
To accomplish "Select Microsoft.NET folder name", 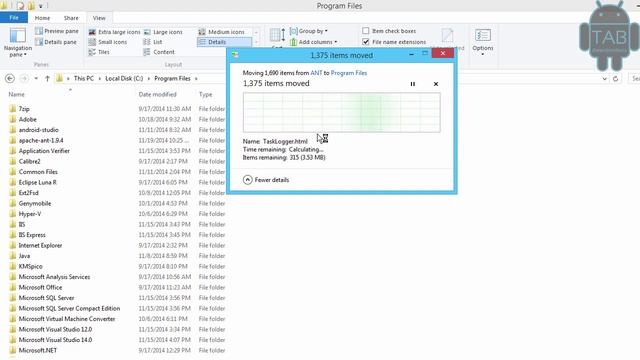I will 38,351.
